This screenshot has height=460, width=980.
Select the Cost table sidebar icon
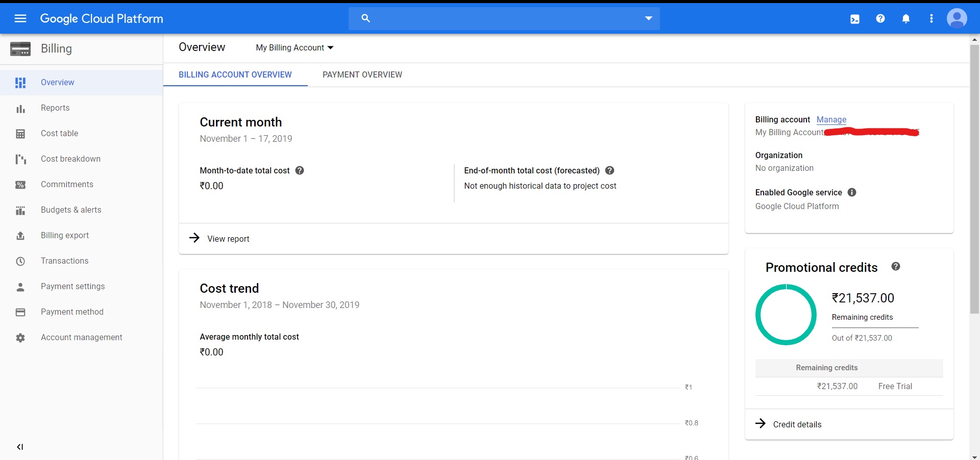(20, 133)
